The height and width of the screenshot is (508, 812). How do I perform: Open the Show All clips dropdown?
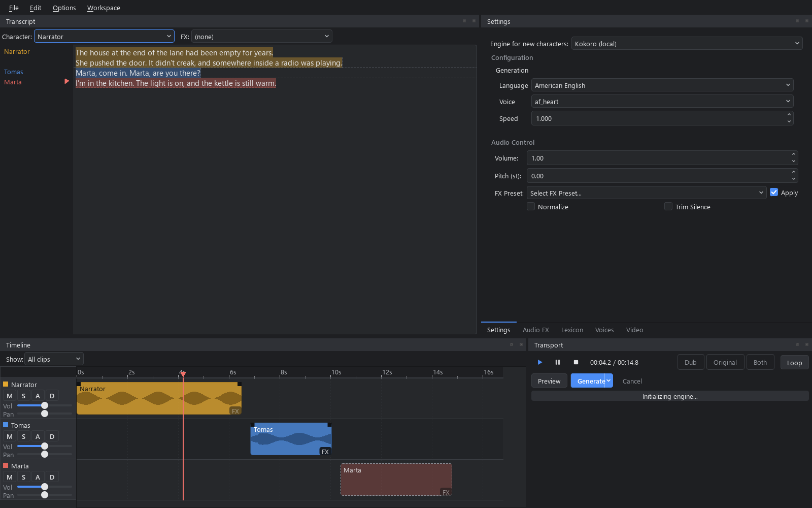54,359
